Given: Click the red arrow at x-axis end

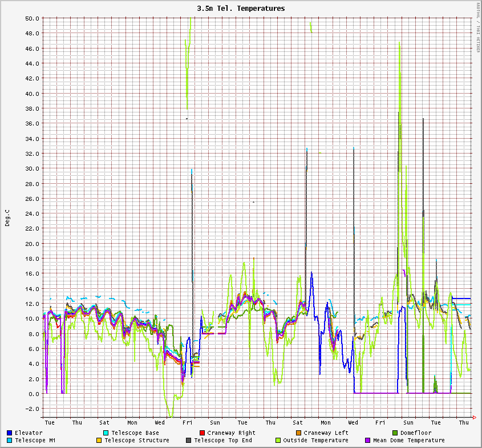Looking at the screenshot, I should click(473, 416).
